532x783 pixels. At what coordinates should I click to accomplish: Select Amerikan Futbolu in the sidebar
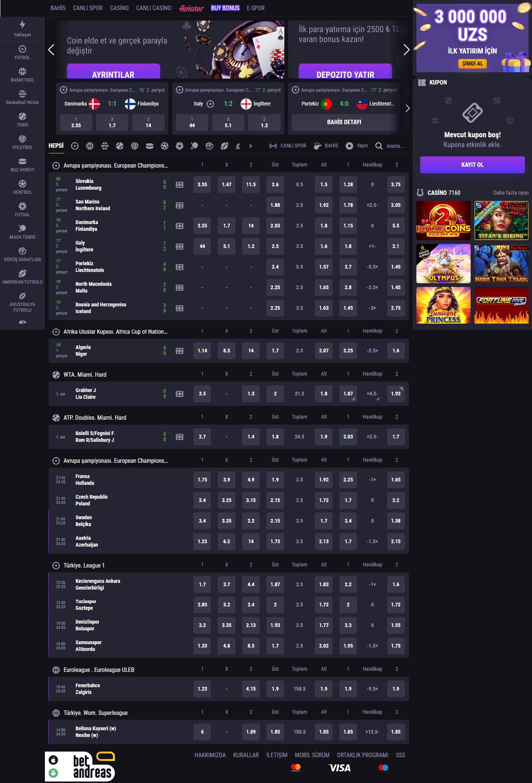tap(22, 277)
